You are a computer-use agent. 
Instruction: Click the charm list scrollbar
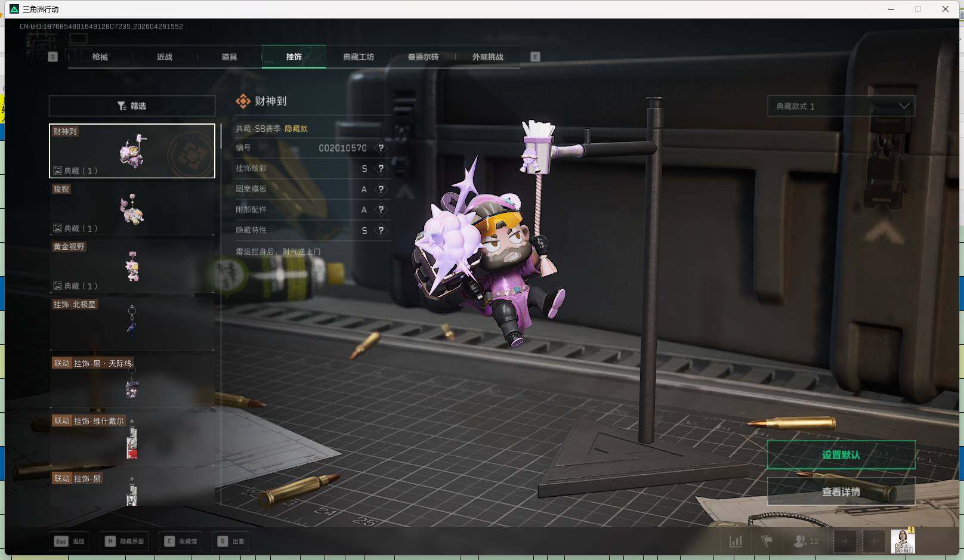(x=221, y=137)
